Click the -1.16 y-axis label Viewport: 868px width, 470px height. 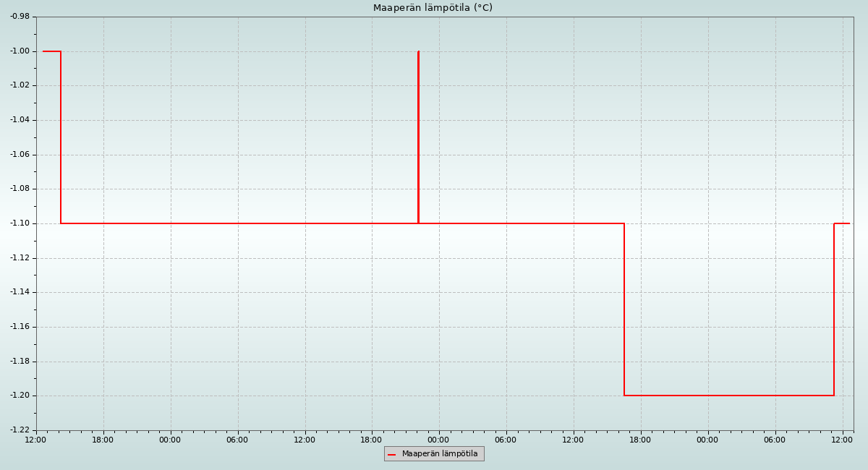pyautogui.click(x=20, y=327)
